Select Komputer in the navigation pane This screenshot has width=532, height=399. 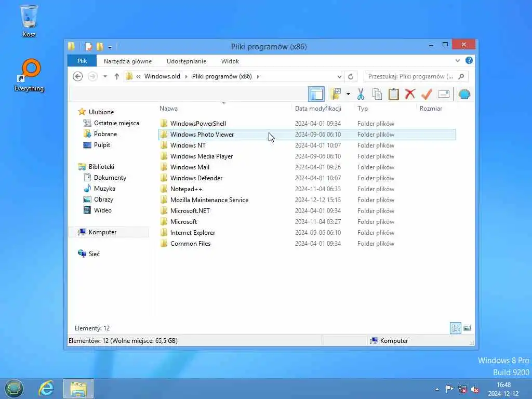click(x=109, y=232)
